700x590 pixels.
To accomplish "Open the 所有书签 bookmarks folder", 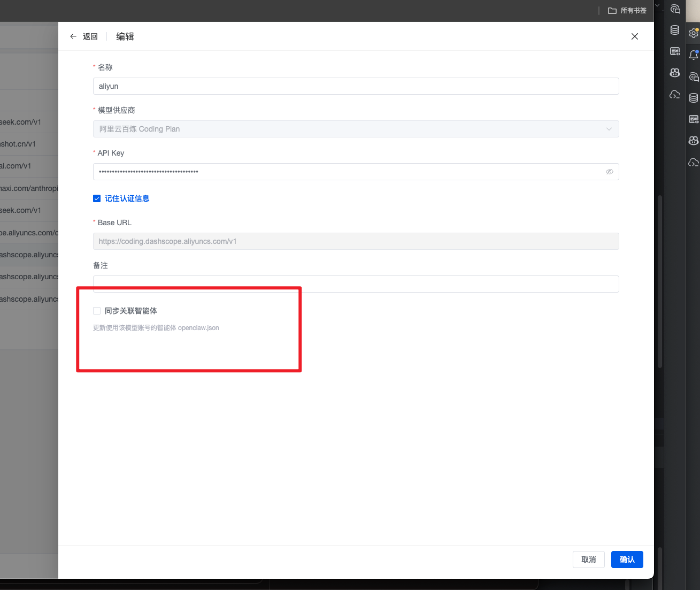I will (627, 11).
